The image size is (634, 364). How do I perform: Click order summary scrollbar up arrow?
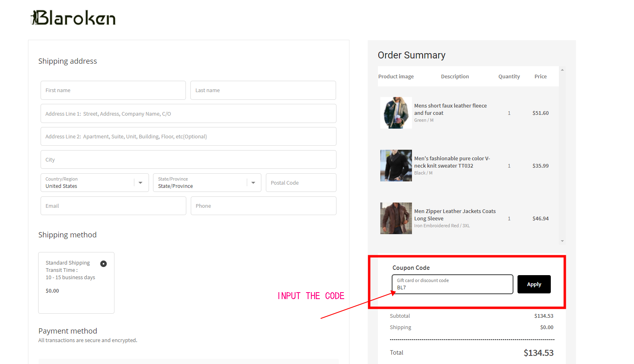562,70
